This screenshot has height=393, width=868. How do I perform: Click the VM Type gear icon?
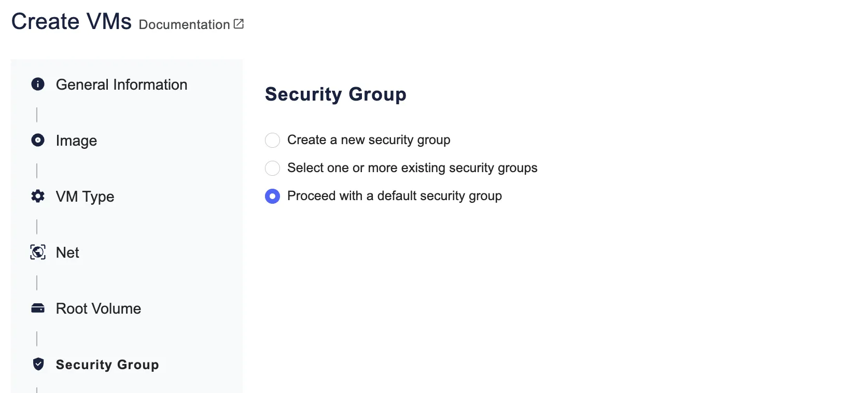[37, 196]
